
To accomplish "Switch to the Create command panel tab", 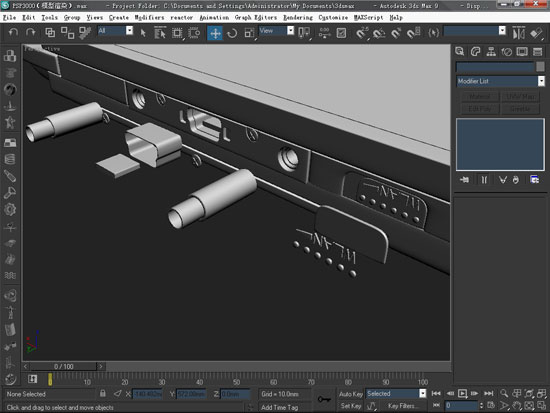I will coord(460,52).
